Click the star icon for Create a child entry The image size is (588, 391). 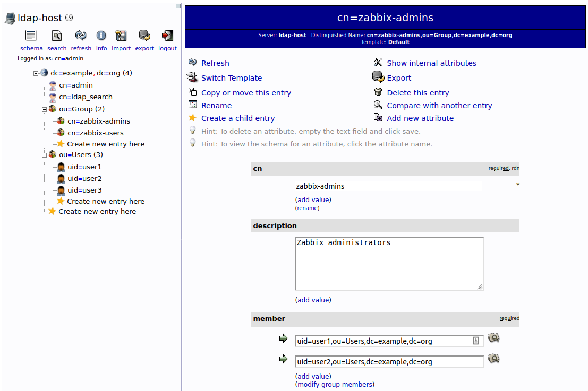click(x=192, y=118)
